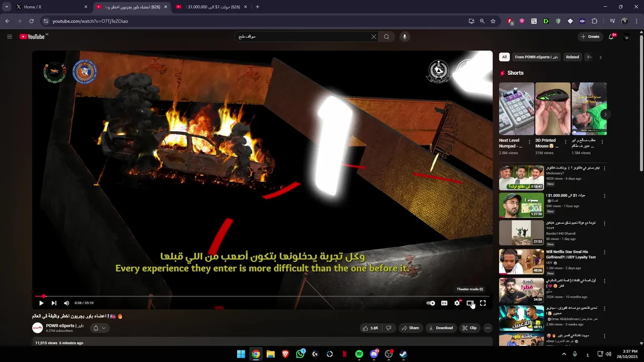The image size is (644, 362).
Task: Close the Home / X tab
Action: pyautogui.click(x=86, y=7)
